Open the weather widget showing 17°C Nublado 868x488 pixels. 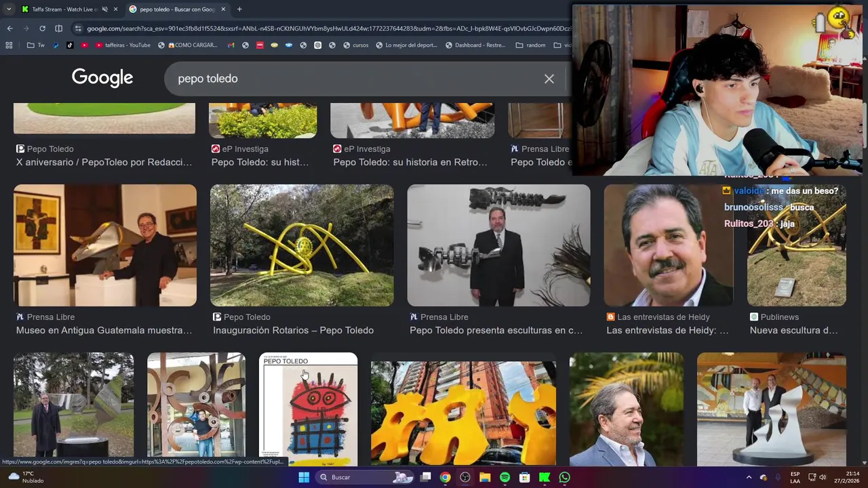pyautogui.click(x=26, y=477)
